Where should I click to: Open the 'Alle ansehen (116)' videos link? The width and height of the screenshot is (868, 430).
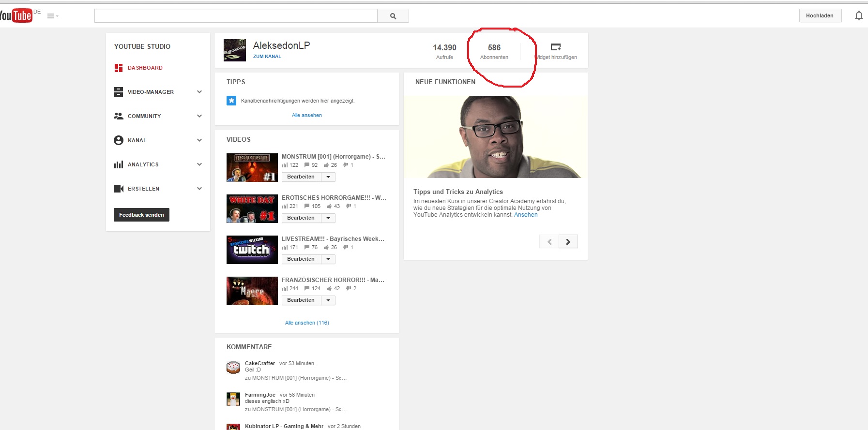(307, 323)
